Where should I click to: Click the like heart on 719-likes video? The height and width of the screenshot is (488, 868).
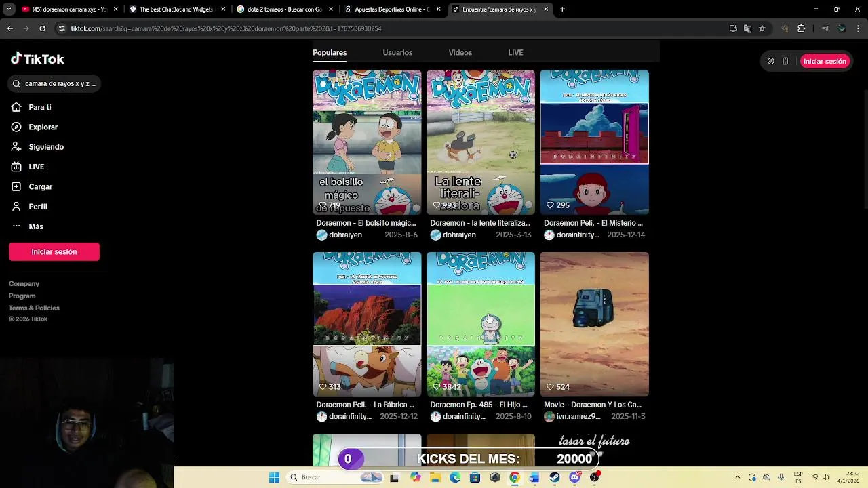pyautogui.click(x=323, y=205)
